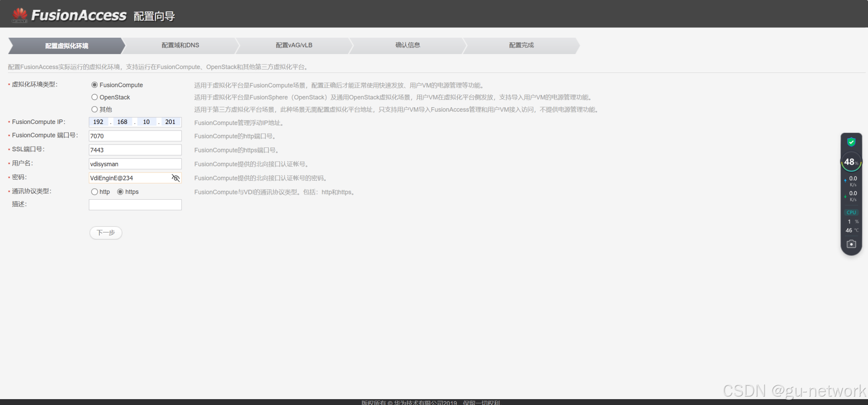The height and width of the screenshot is (405, 868).
Task: Select 其他 virtualization type
Action: coord(94,109)
